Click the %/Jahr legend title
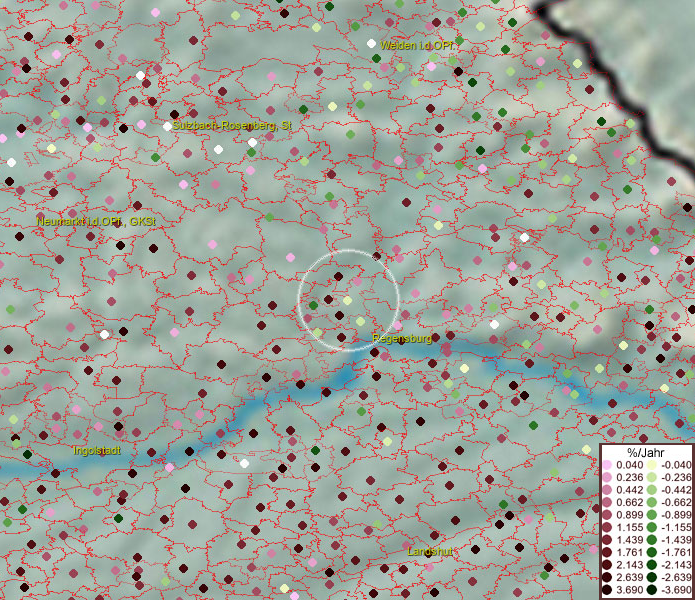Screen dimensions: 695x600 pos(646,452)
